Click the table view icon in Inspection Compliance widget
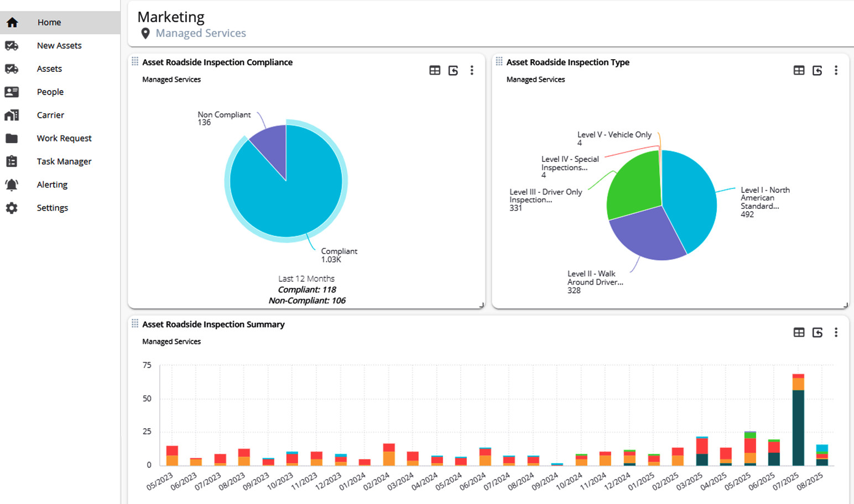 click(435, 70)
